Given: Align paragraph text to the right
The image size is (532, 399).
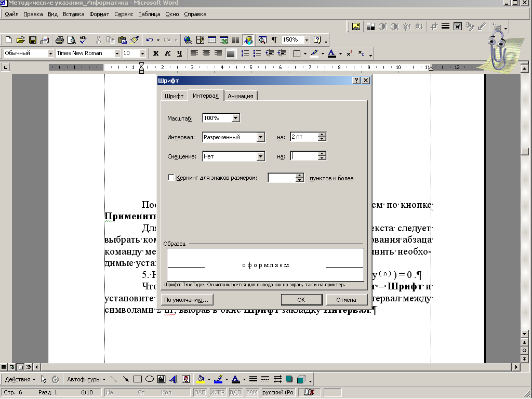Looking at the screenshot, I should pos(218,54).
